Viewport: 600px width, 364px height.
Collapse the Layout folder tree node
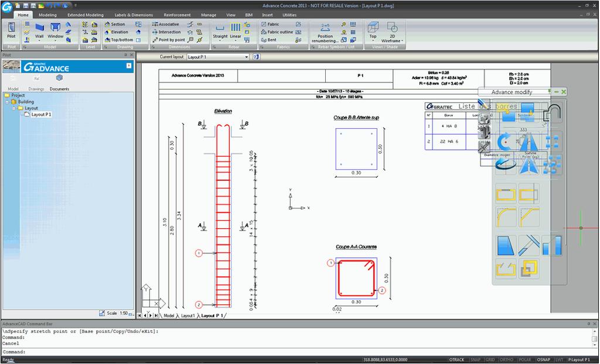[x=14, y=108]
